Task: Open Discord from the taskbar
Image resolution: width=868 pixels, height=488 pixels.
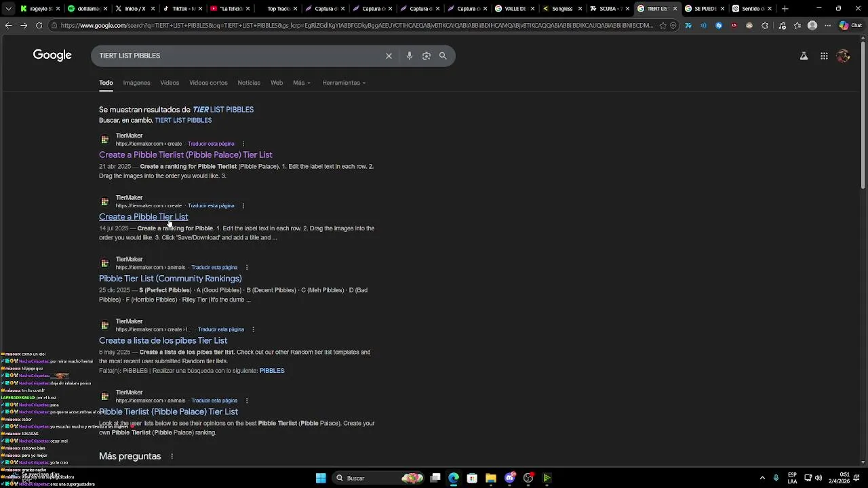Action: coord(510,478)
